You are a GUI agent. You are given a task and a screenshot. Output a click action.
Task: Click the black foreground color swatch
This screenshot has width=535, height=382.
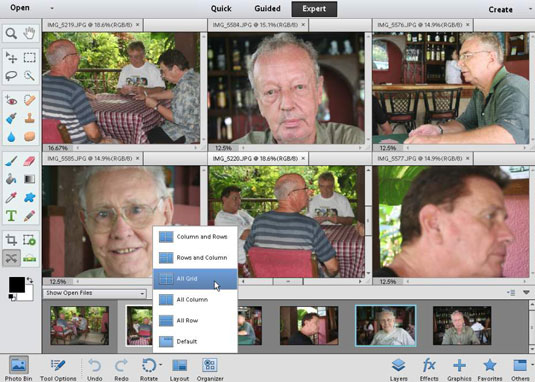point(16,284)
